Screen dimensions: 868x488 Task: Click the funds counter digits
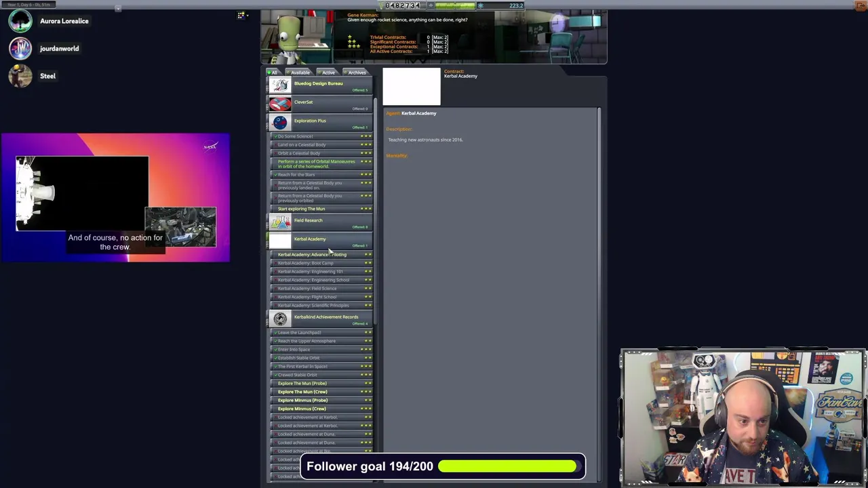(403, 5)
